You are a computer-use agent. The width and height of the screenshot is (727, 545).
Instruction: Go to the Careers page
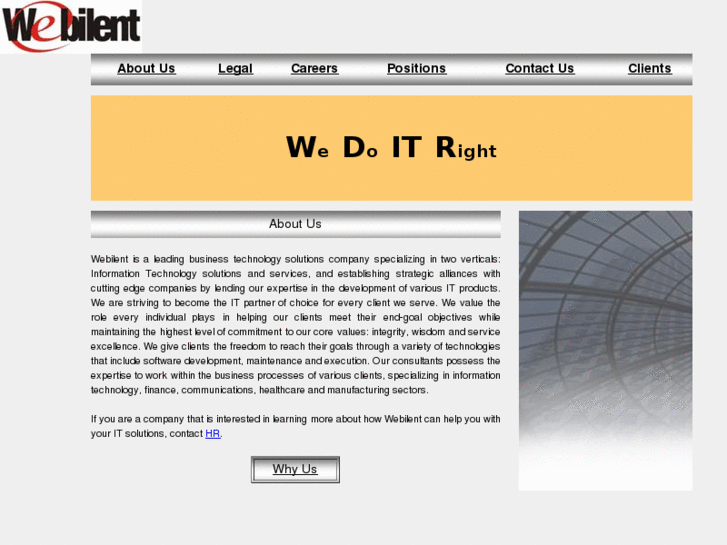click(x=314, y=69)
